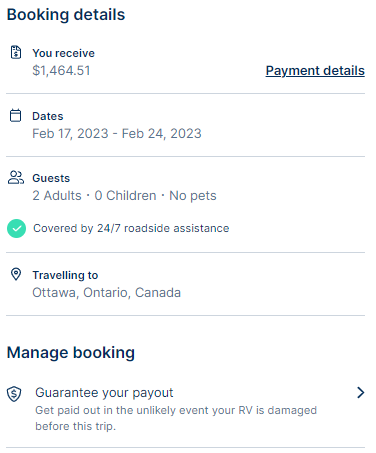Open the Guarantee your payout option
Image resolution: width=376 pixels, height=453 pixels.
[x=186, y=409]
